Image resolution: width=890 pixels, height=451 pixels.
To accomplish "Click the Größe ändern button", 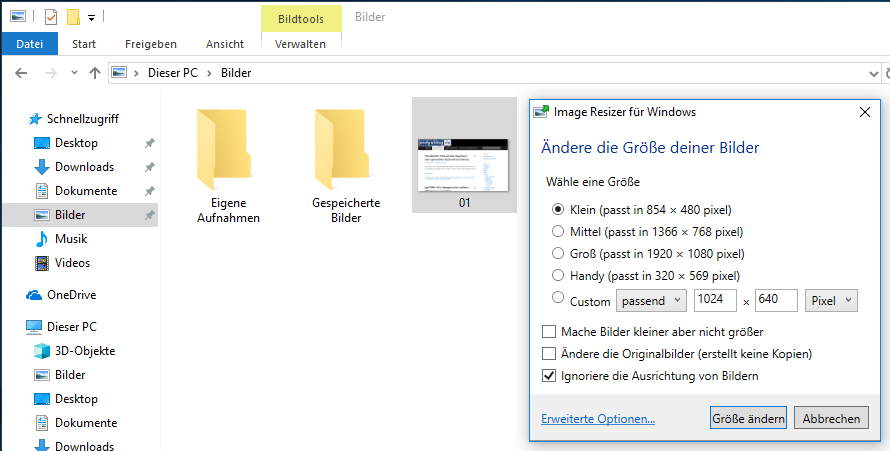I will [x=748, y=418].
